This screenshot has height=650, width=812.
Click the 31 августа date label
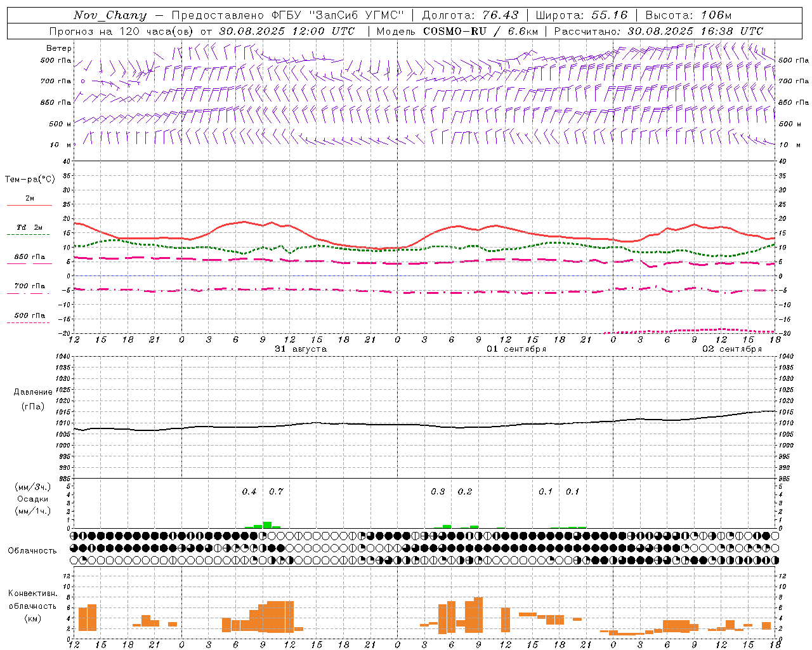tap(301, 349)
